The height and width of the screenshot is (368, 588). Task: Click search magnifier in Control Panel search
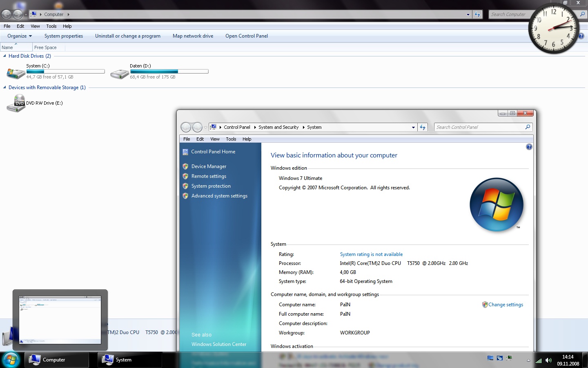point(528,127)
